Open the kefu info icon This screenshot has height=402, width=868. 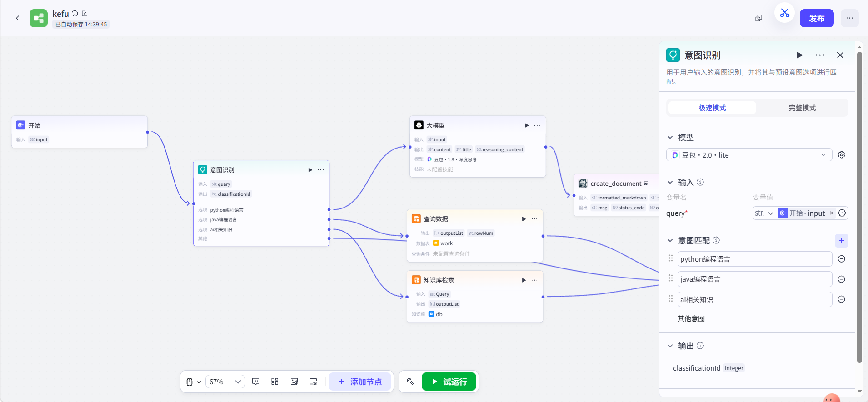point(75,14)
